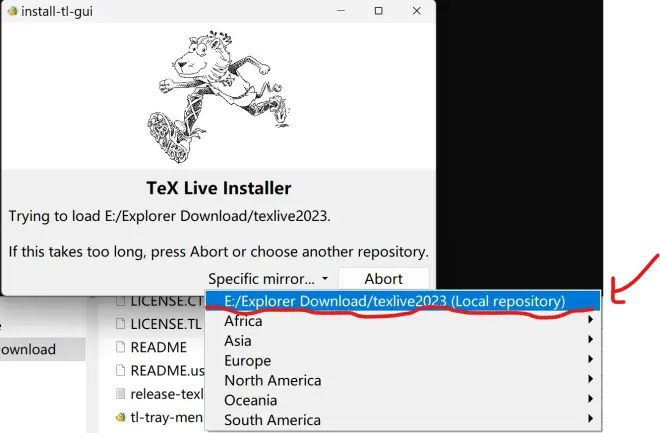Select the LICENSE.TL file in explorer
The height and width of the screenshot is (433, 660).
tap(159, 324)
